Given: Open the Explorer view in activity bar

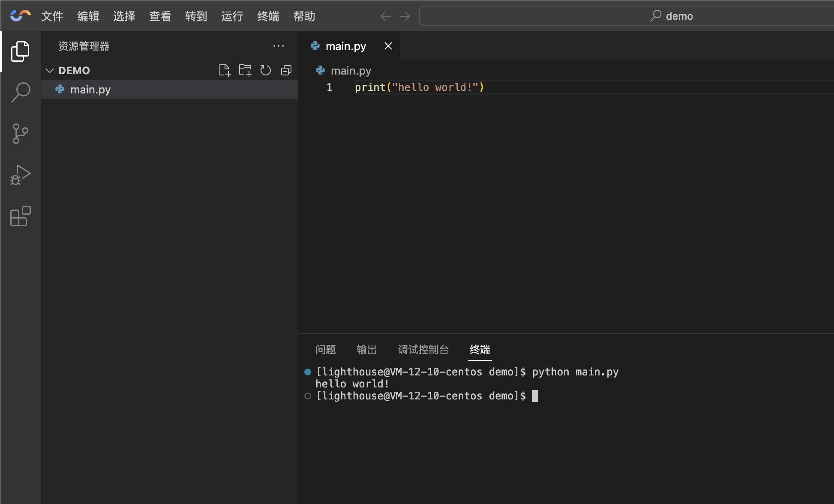Looking at the screenshot, I should coord(20,51).
